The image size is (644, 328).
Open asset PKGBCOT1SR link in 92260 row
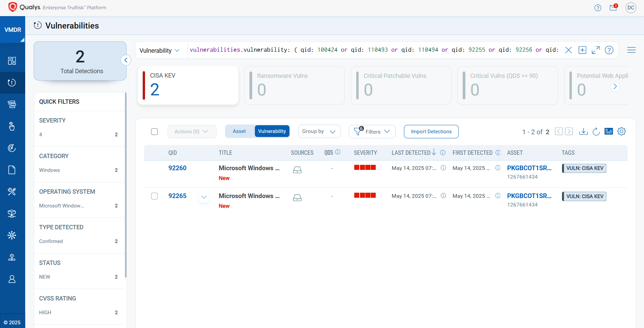click(x=529, y=168)
